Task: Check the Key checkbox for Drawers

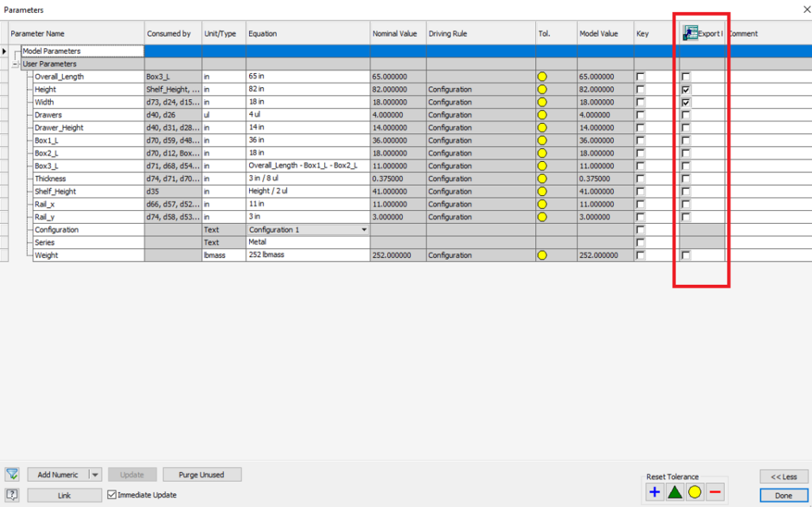Action: [x=640, y=114]
